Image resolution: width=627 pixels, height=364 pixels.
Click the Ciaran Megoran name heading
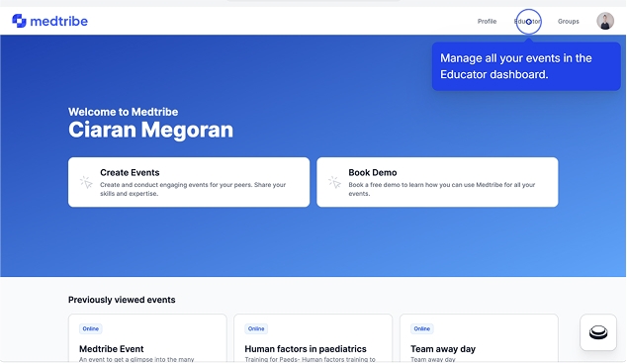[x=150, y=130]
